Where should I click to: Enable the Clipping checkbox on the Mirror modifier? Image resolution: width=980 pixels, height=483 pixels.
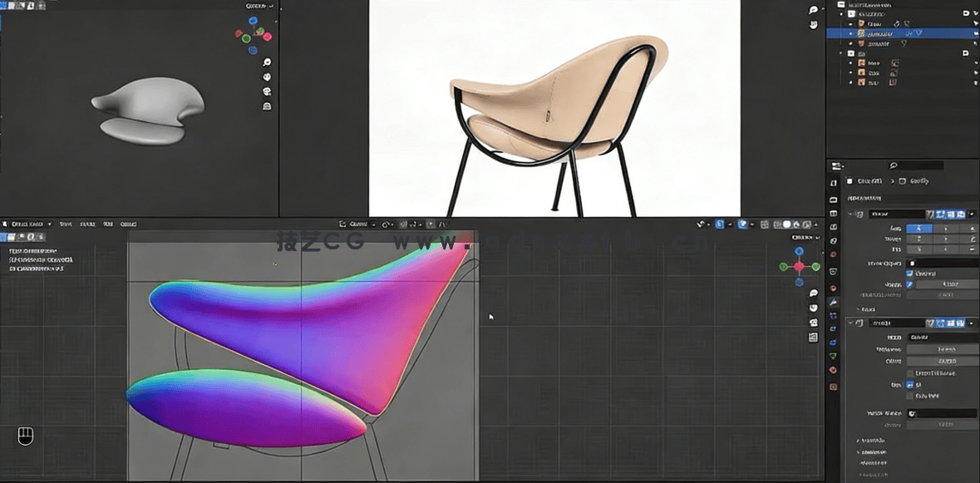tap(909, 274)
